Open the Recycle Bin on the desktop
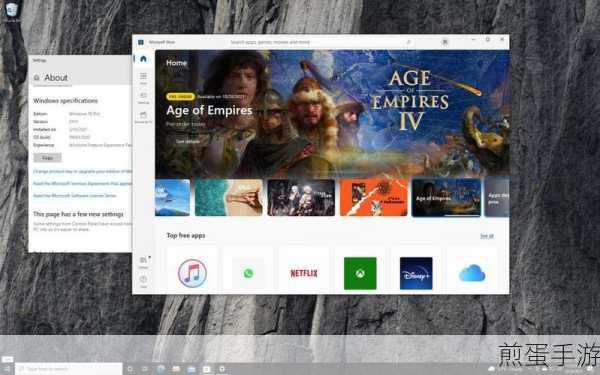This screenshot has height=375, width=600. (x=12, y=11)
